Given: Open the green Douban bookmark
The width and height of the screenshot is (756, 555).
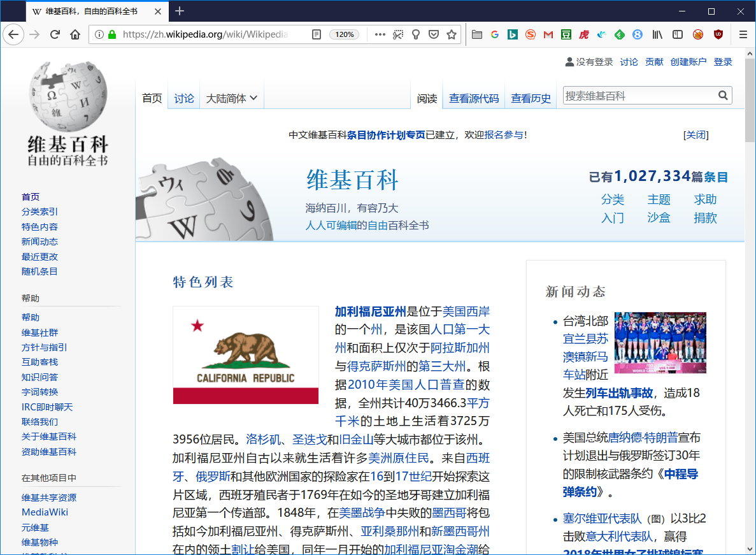Looking at the screenshot, I should click(x=566, y=34).
